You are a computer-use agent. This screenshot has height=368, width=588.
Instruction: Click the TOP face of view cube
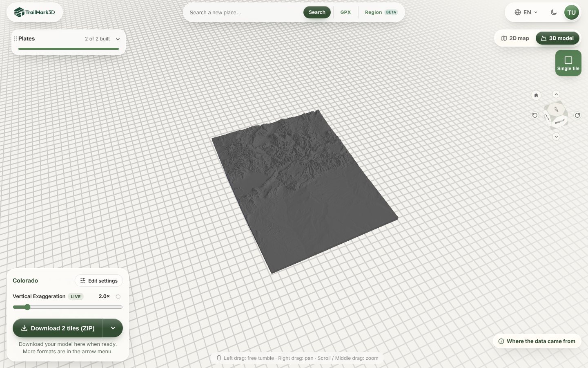556,109
